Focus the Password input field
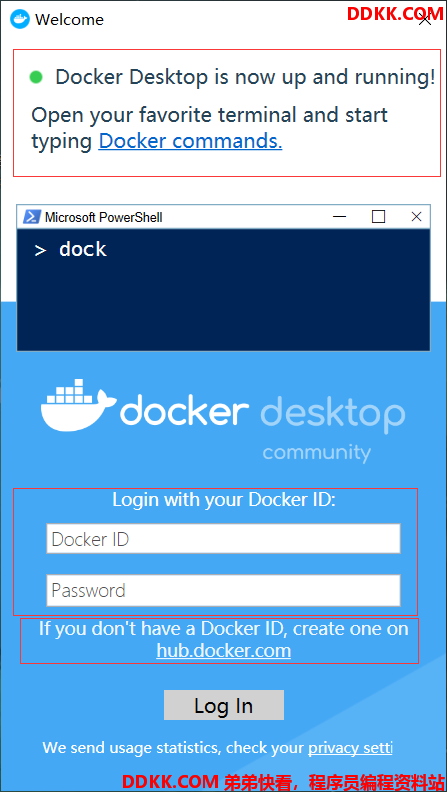The height and width of the screenshot is (792, 447). [x=223, y=590]
